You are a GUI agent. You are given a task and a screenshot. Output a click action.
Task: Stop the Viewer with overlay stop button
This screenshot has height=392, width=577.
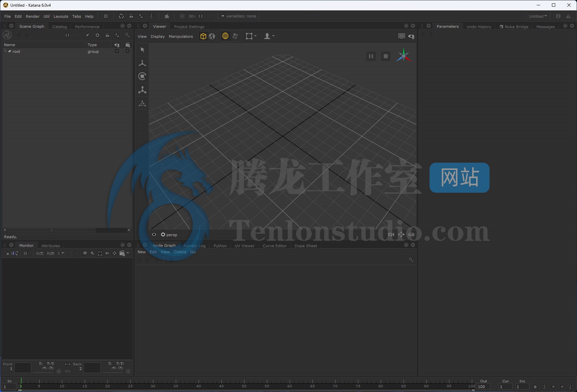386,56
